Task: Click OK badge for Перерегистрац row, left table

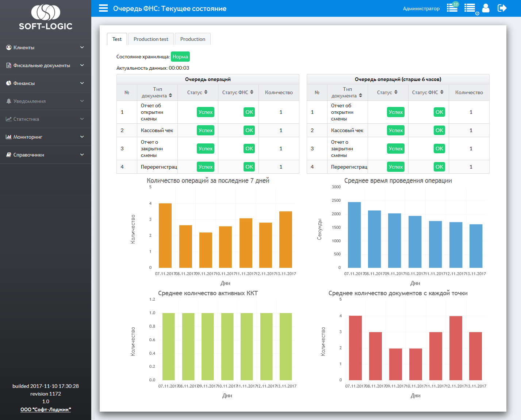Action: [x=249, y=167]
